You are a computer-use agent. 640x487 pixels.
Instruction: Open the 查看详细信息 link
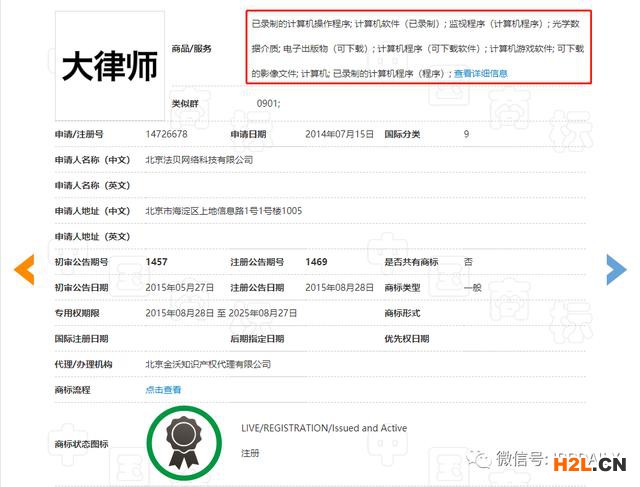tap(480, 73)
